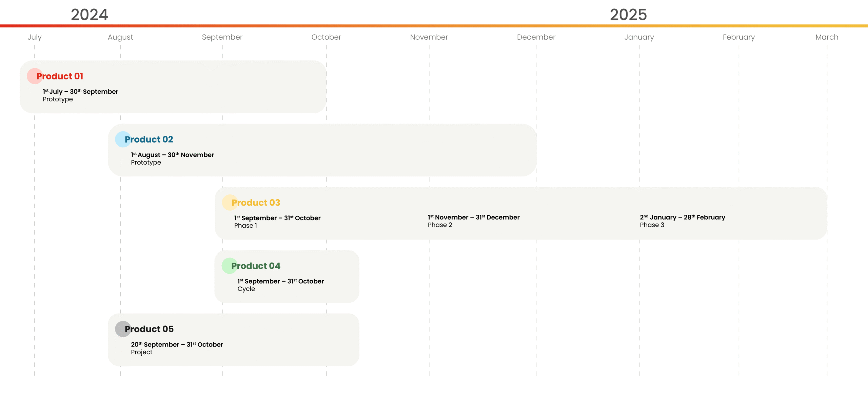Image resolution: width=868 pixels, height=397 pixels.
Task: Click Phase 3 date range text
Action: pos(682,217)
